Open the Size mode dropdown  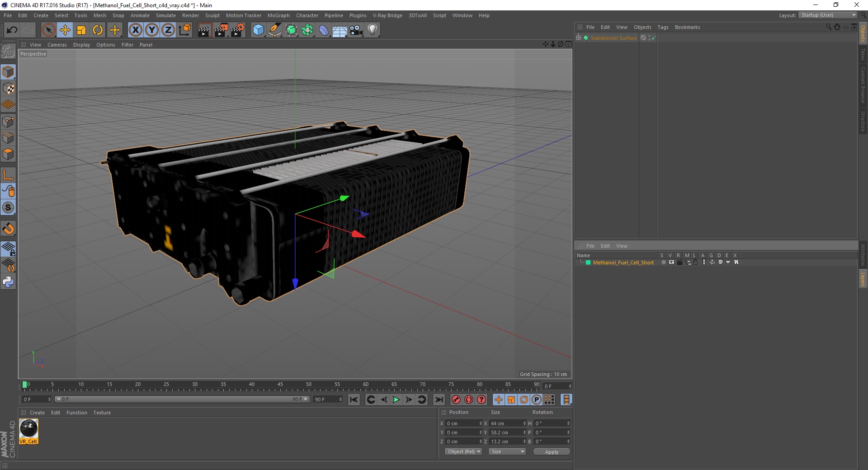507,451
